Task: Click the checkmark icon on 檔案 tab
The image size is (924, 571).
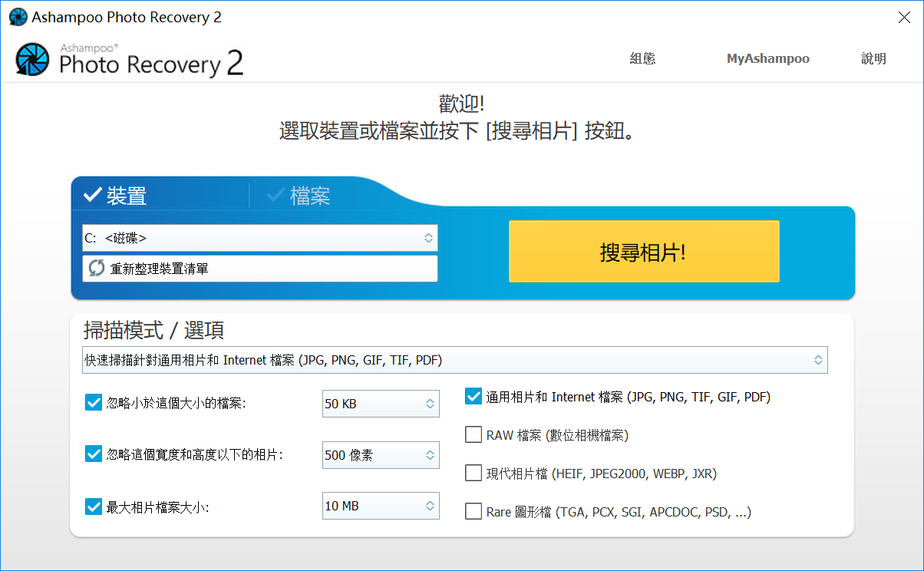Action: 276,196
